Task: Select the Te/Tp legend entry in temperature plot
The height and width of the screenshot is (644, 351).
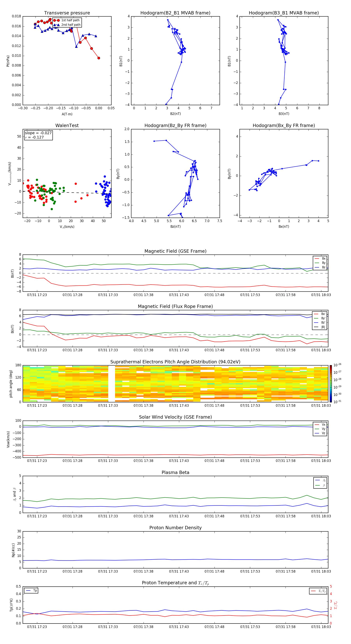Action: pos(318,591)
